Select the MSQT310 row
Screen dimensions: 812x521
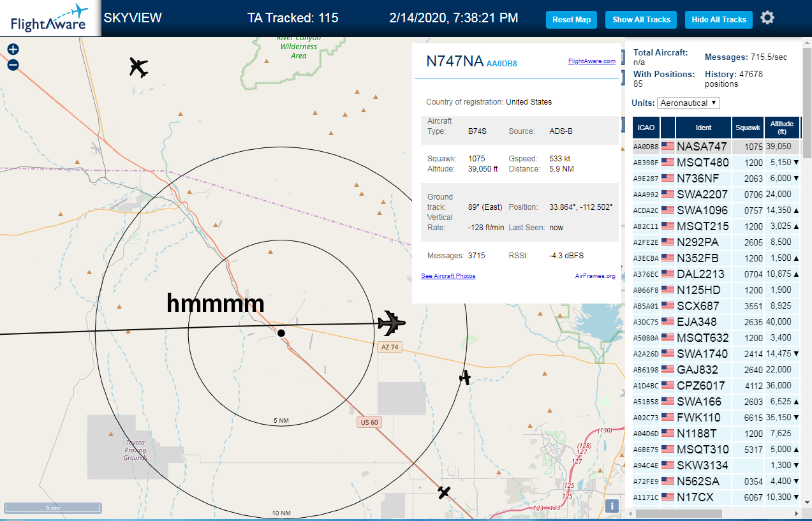coord(716,450)
